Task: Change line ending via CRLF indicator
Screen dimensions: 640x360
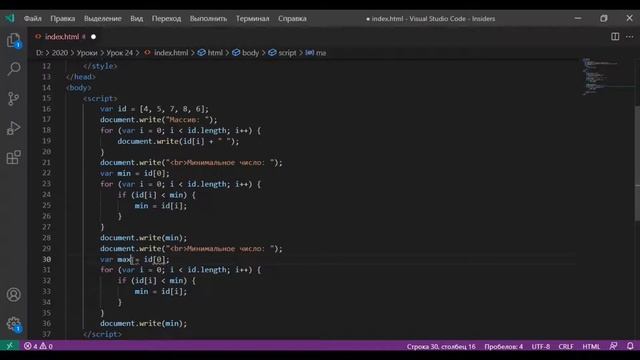Action: (566, 347)
